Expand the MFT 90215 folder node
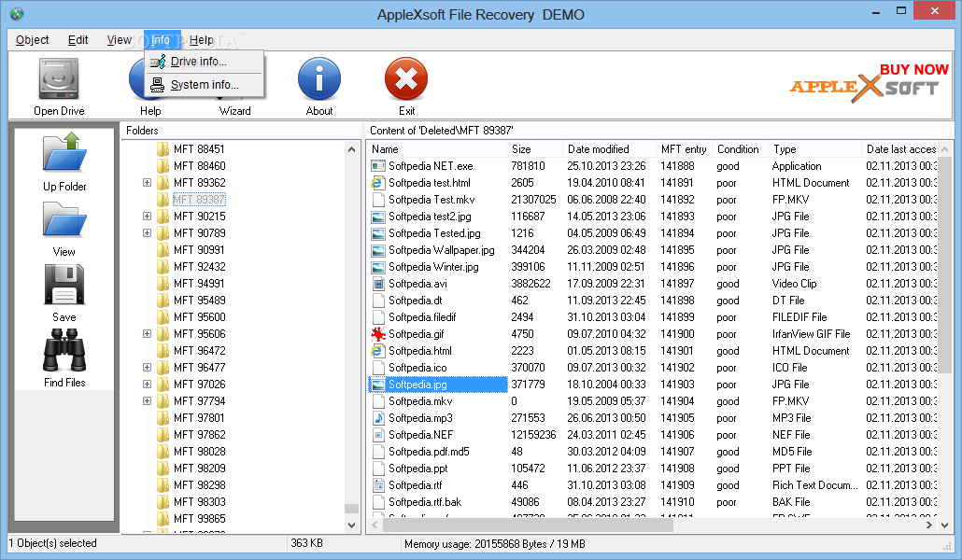962x560 pixels. pos(147,217)
